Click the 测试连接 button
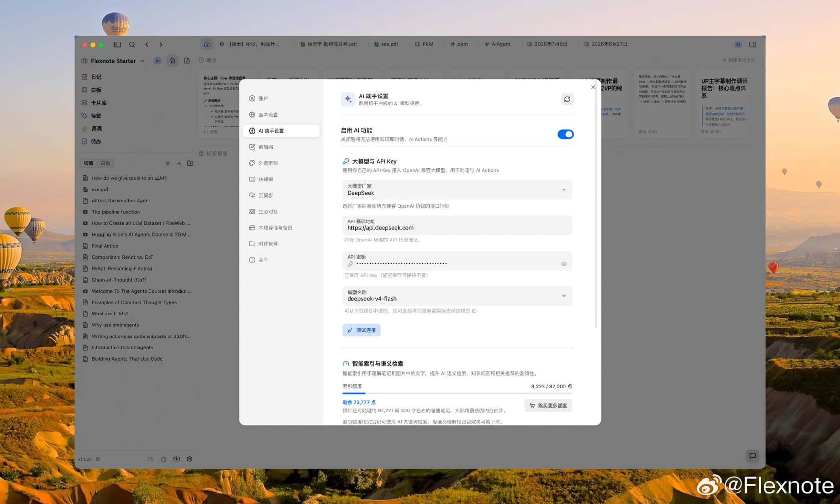 [361, 330]
